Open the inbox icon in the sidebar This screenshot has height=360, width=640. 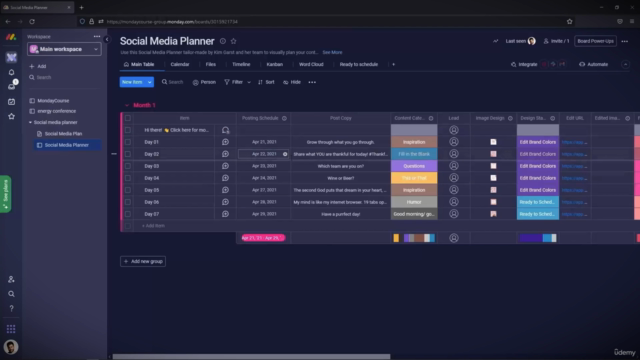click(x=11, y=87)
